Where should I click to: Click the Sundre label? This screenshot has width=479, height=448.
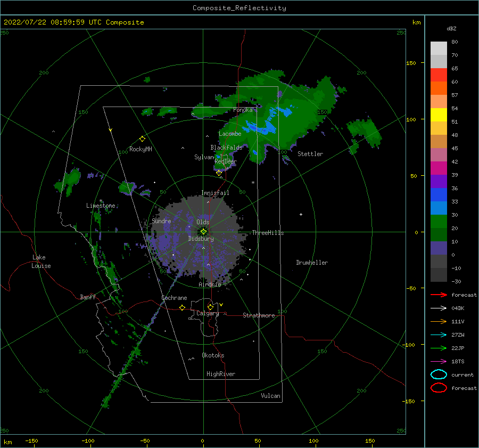(x=161, y=221)
